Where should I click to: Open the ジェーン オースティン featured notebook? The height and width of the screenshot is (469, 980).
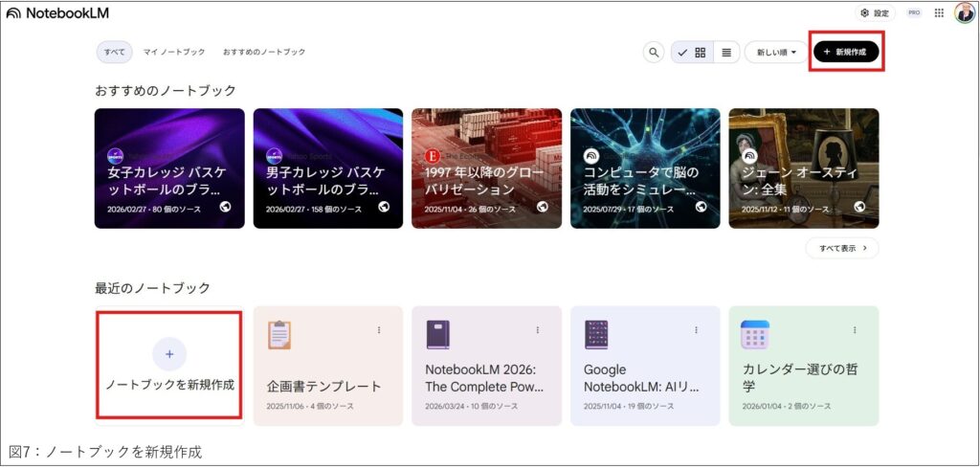[x=803, y=168]
